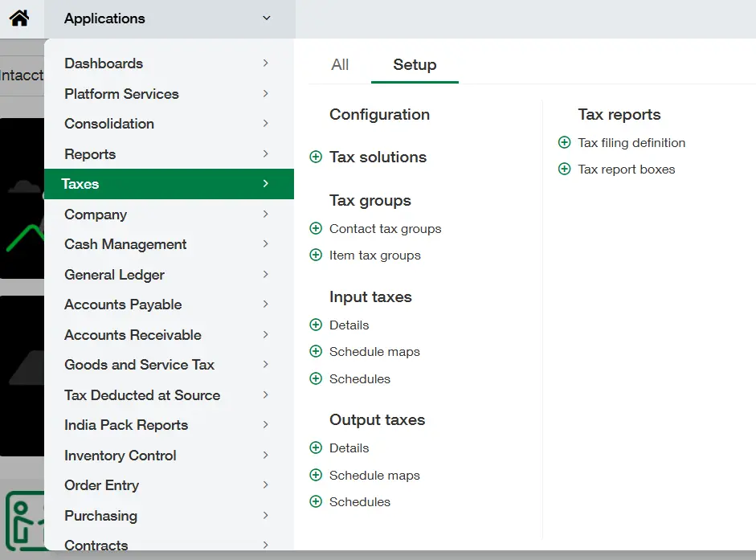
Task: Expand General Ledger submenu arrow
Action: click(x=266, y=275)
